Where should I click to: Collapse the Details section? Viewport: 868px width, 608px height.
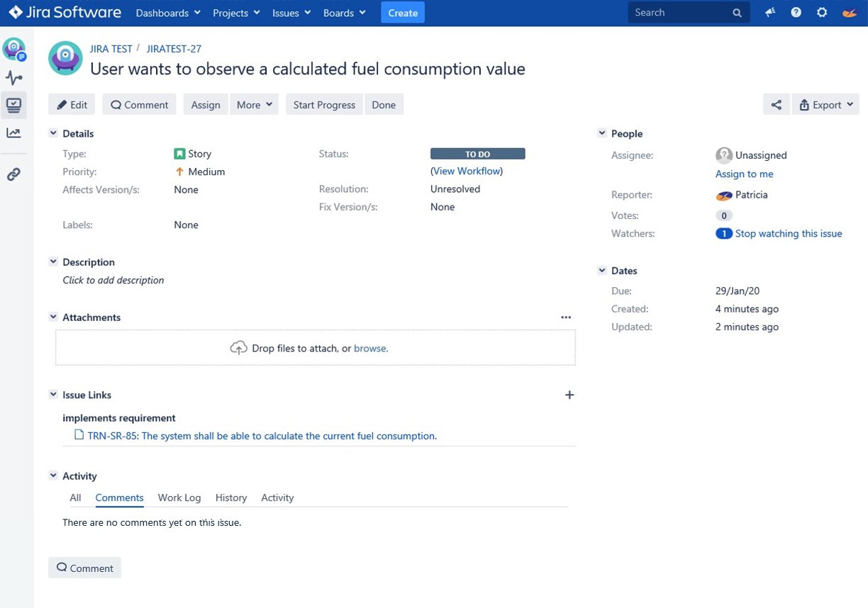click(53, 133)
